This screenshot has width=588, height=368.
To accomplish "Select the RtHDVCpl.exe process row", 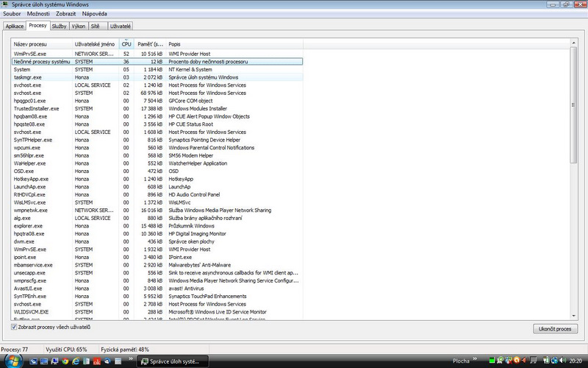I will (157, 194).
